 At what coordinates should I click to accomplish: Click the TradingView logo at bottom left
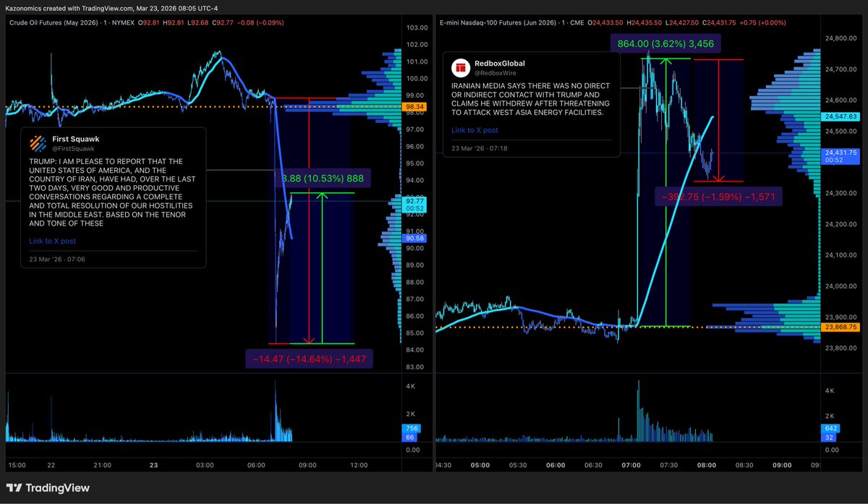(48, 488)
